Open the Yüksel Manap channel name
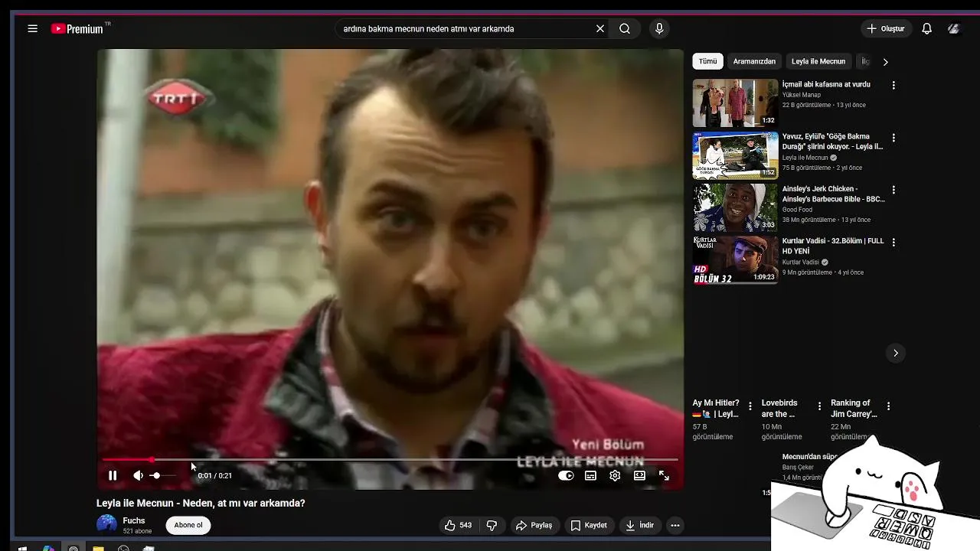980x551 pixels. pyautogui.click(x=802, y=95)
